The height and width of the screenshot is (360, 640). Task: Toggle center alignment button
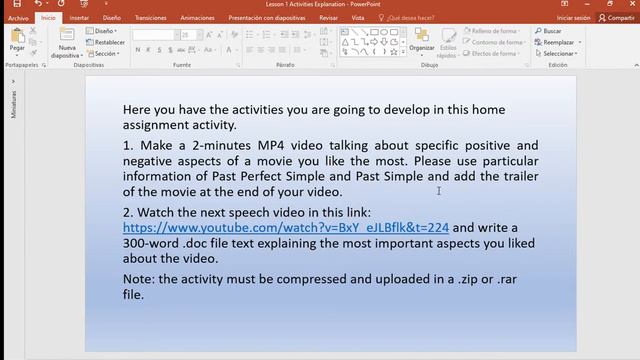click(260, 50)
